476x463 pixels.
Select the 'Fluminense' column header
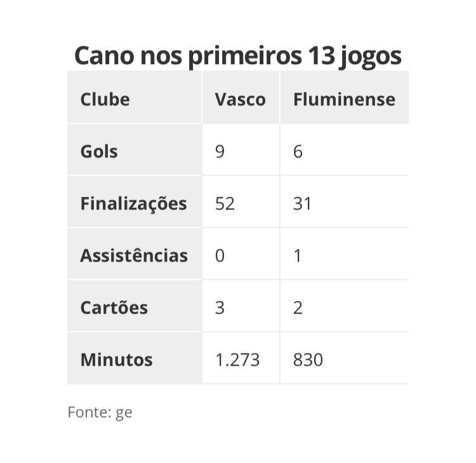(344, 97)
